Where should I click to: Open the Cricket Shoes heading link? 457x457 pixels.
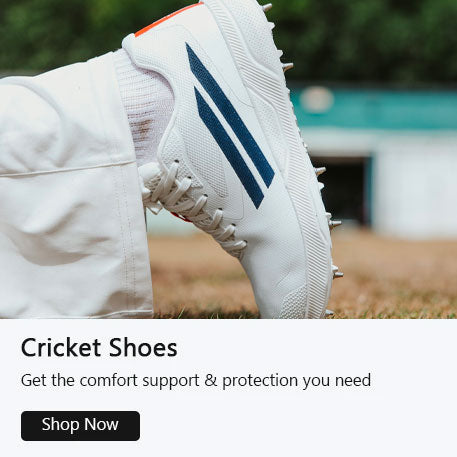(99, 348)
